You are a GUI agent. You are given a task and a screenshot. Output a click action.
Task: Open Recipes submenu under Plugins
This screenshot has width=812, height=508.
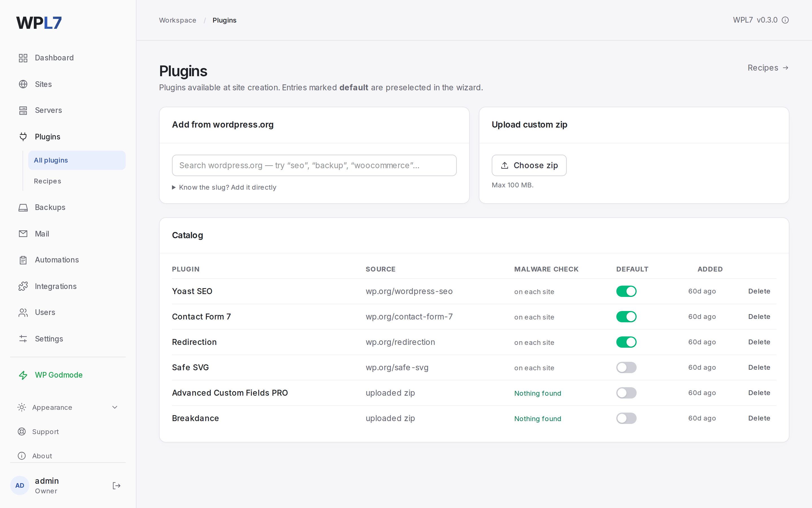pos(77,181)
